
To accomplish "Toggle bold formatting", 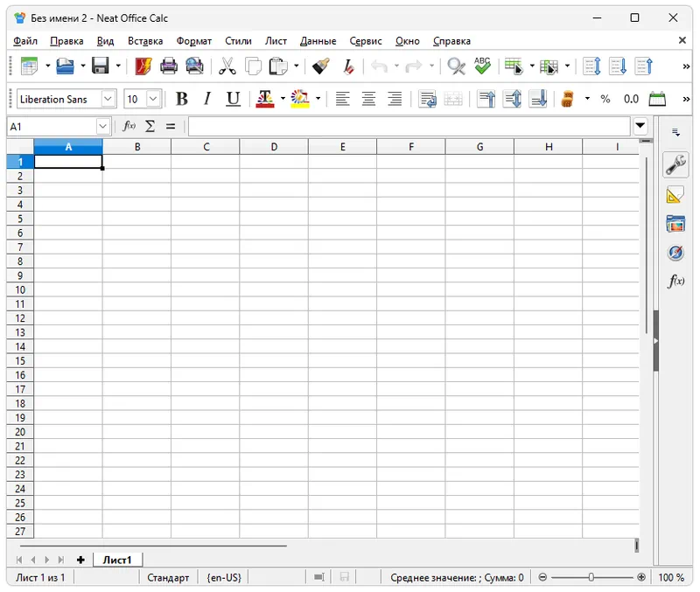I will coord(182,99).
